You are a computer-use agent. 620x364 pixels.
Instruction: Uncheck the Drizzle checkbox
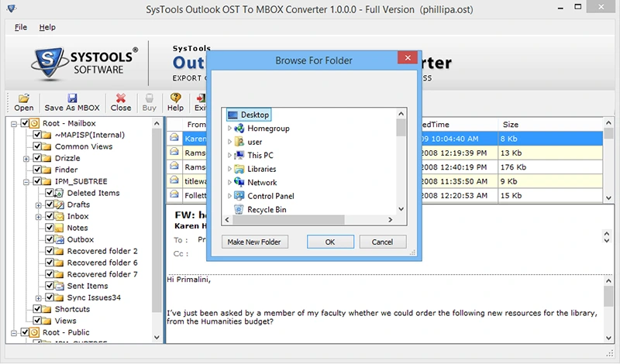click(37, 158)
